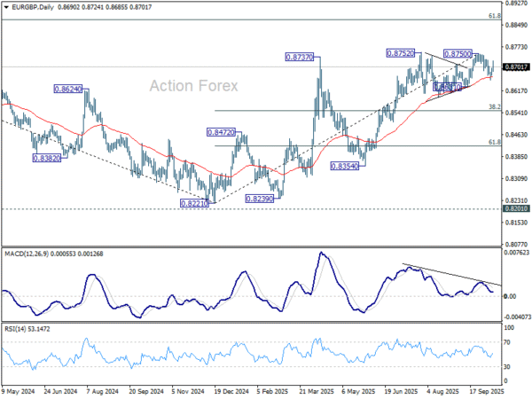Image resolution: width=532 pixels, height=399 pixels.
Task: Select the 0.8737 price peak label
Action: (x=300, y=57)
